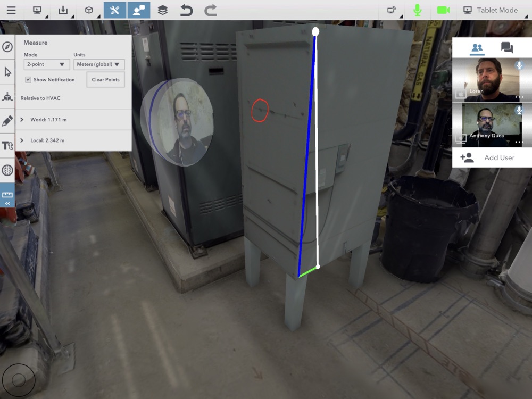Open the hamburger main menu

tap(11, 10)
